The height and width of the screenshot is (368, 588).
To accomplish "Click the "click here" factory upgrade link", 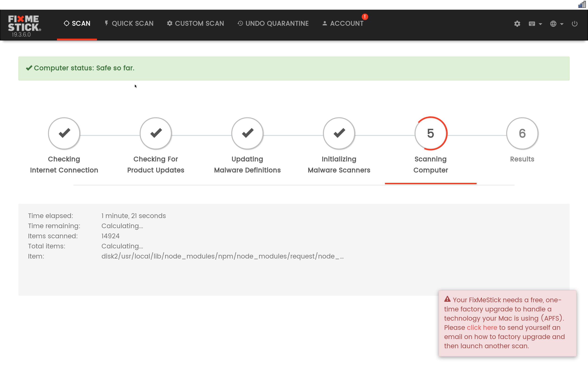I will (x=482, y=327).
